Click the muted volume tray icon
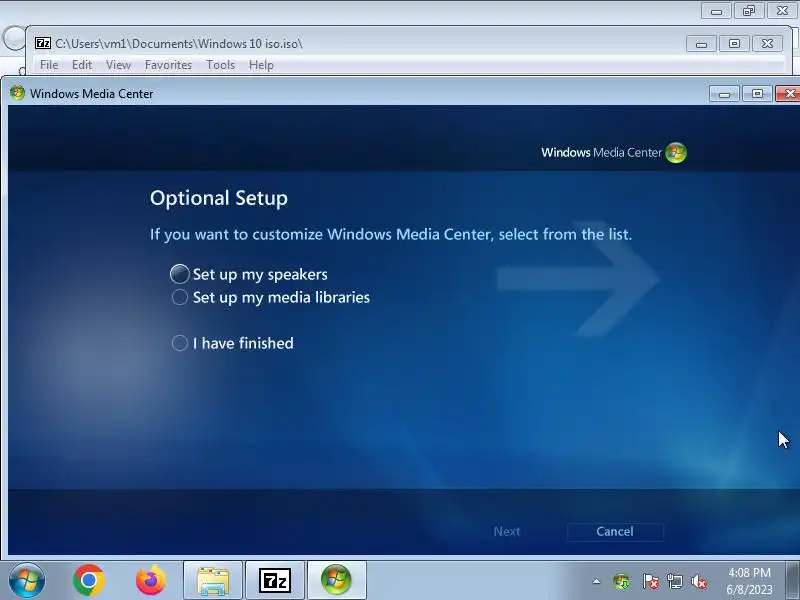The image size is (800, 600). [699, 581]
